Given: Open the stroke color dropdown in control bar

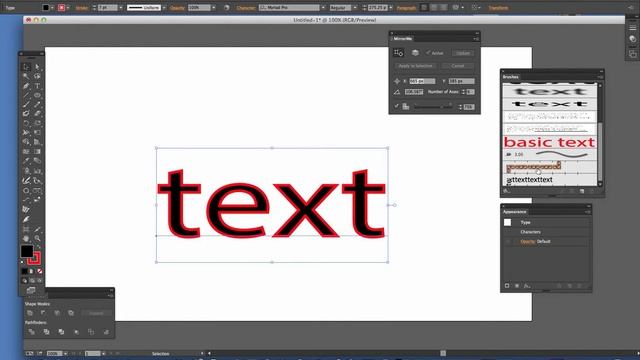Looking at the screenshot, I should point(68,8).
